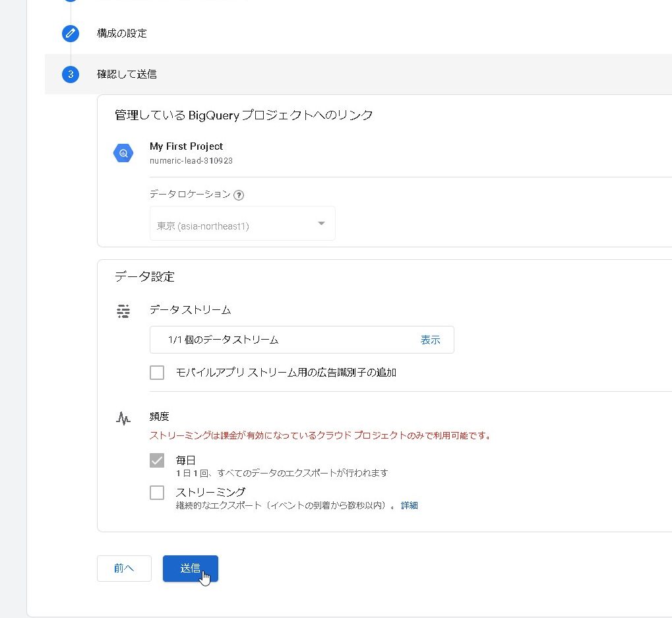Click the data location dropdown arrow
This screenshot has width=672, height=618.
click(x=321, y=224)
